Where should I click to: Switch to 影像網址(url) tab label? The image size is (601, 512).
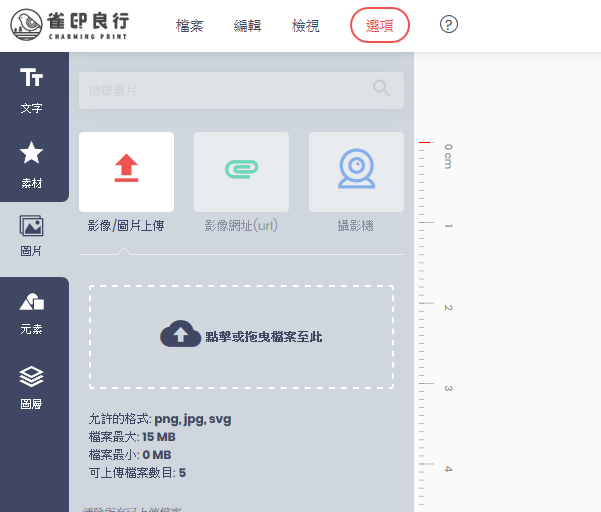(241, 226)
